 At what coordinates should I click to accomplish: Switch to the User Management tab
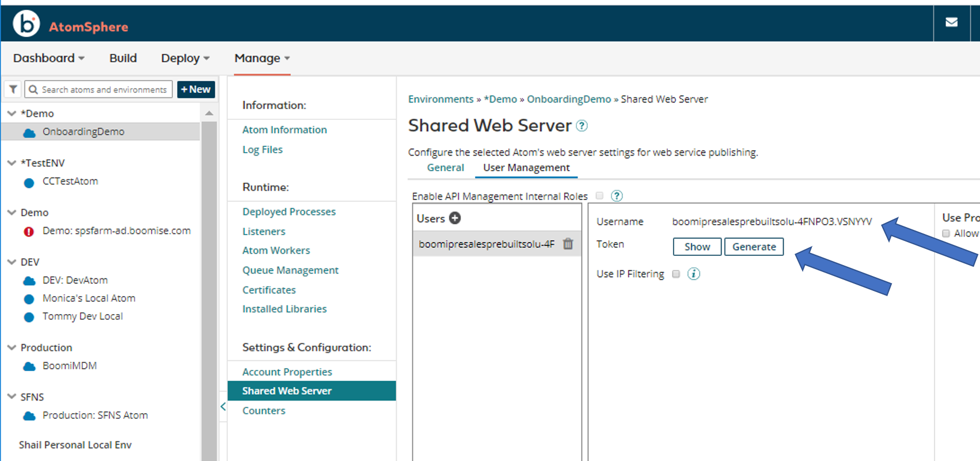click(526, 168)
